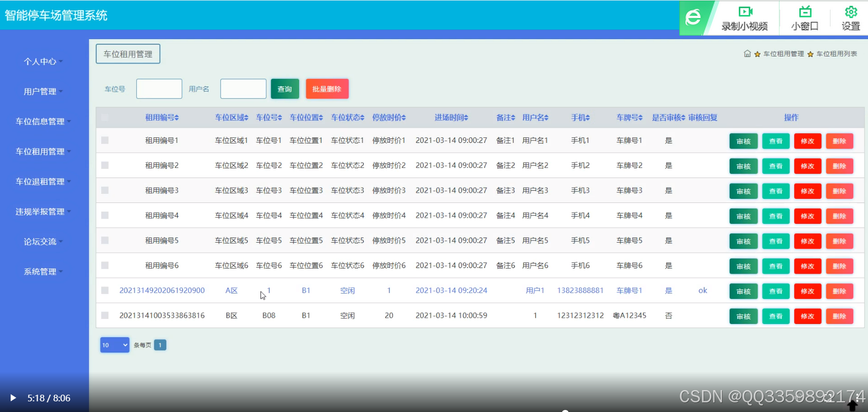Image resolution: width=868 pixels, height=412 pixels.
Task: Check the row for 租用编号2
Action: point(105,165)
